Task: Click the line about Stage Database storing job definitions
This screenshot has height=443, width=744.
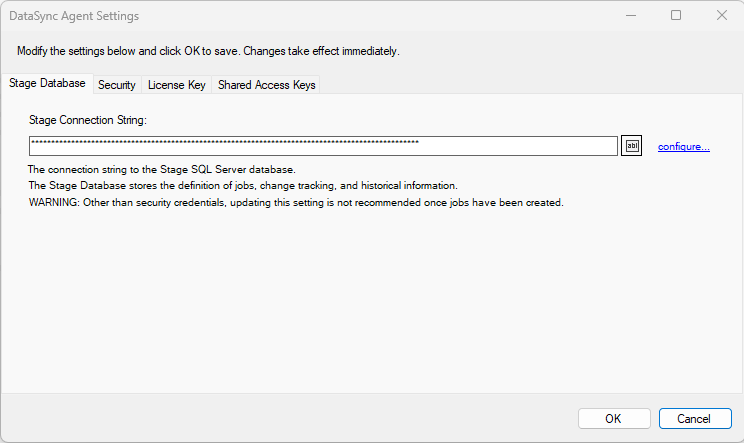Action: [x=243, y=185]
